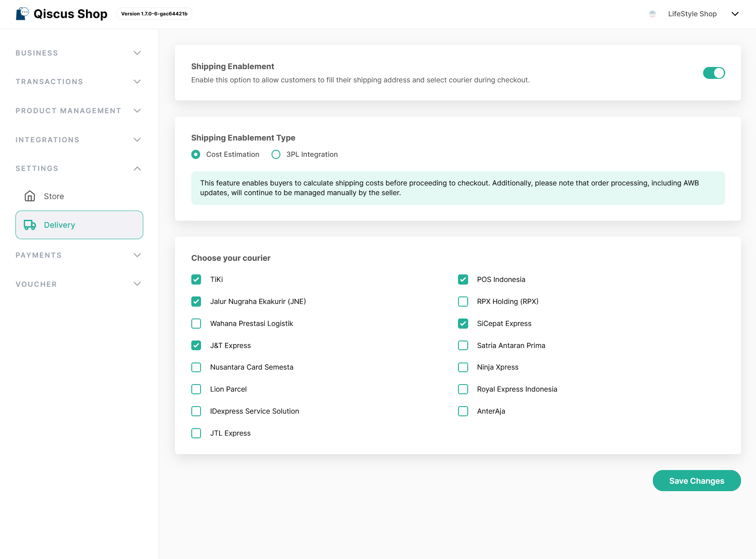756x559 pixels.
Task: Enable the Ninja Xpress checkbox
Action: point(463,367)
